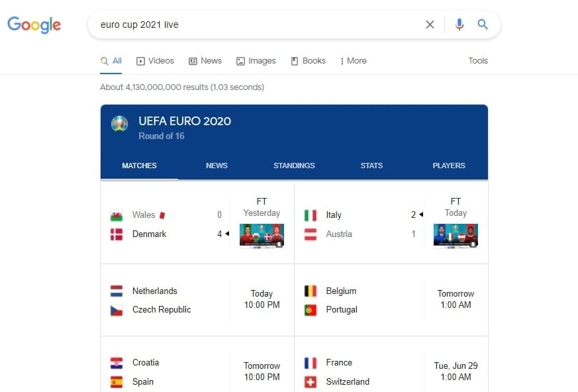
Task: Start voice search with the microphone icon
Action: pos(459,24)
